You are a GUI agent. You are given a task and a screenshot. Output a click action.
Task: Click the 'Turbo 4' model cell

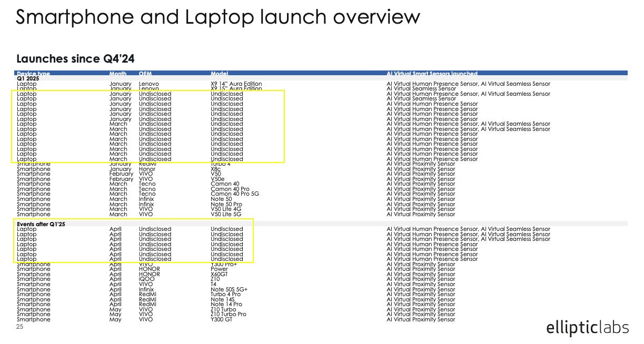(x=220, y=164)
